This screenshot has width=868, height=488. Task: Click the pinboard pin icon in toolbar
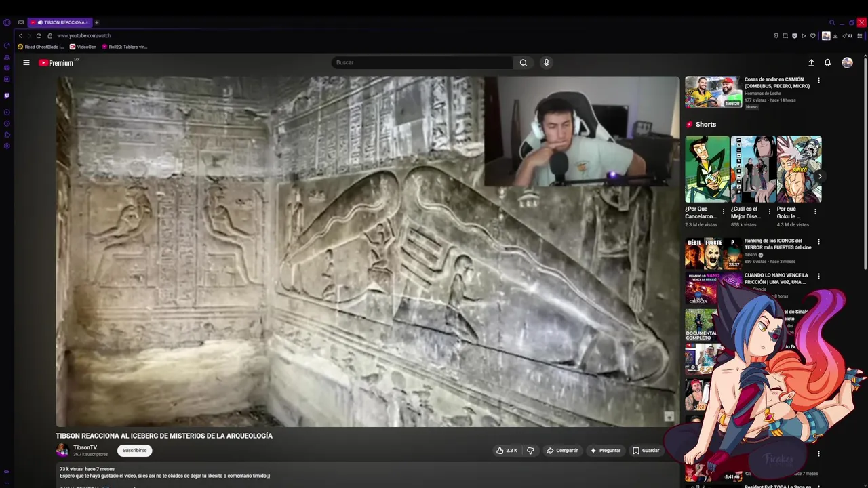pos(776,35)
